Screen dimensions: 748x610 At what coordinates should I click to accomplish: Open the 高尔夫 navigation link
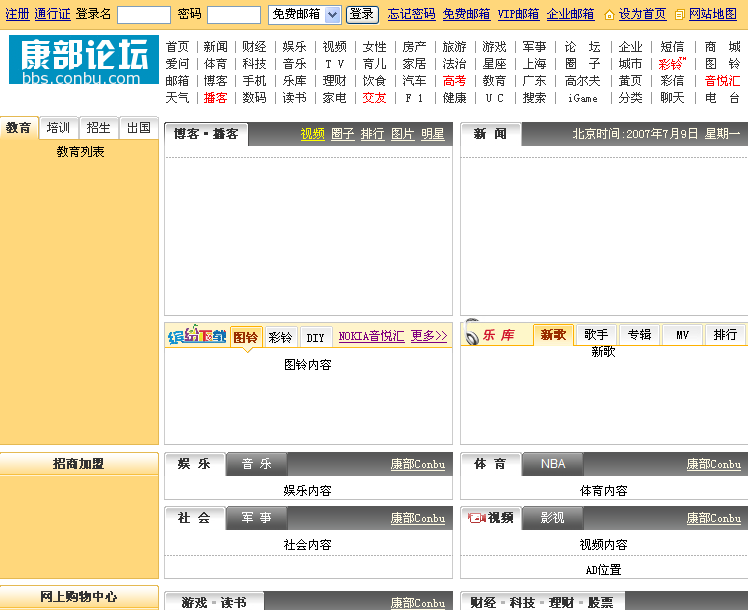coord(582,81)
